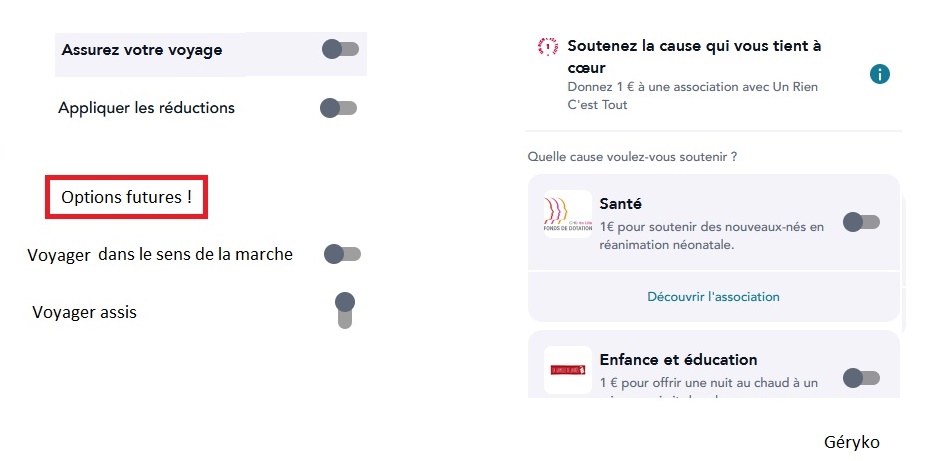
Task: Click the Appliquer les réductions label
Action: pyautogui.click(x=146, y=108)
